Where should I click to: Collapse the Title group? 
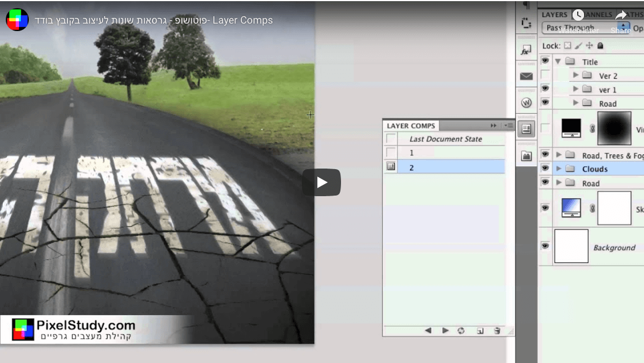coord(558,62)
